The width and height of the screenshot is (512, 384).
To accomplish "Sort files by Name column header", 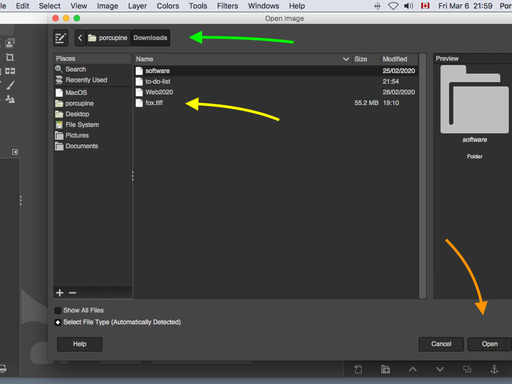I will pos(243,59).
